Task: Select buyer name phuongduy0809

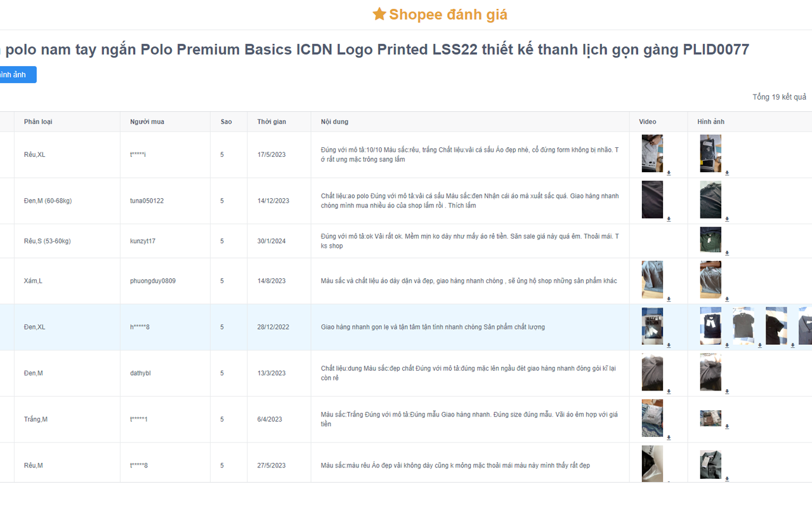Action: (x=153, y=281)
